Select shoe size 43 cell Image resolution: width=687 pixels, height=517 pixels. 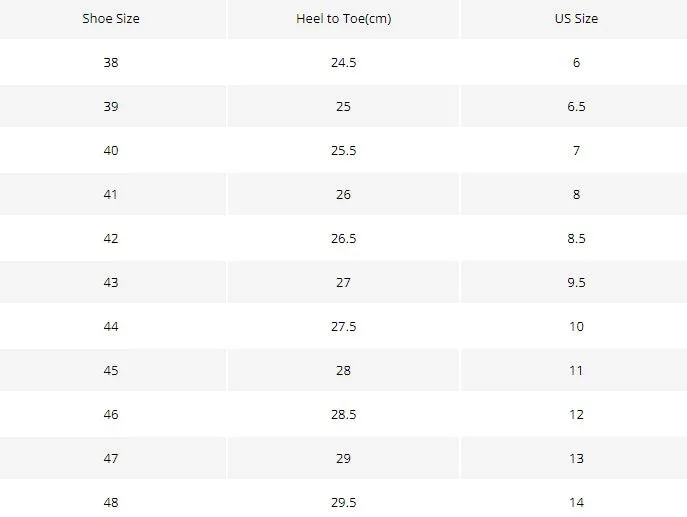(111, 283)
